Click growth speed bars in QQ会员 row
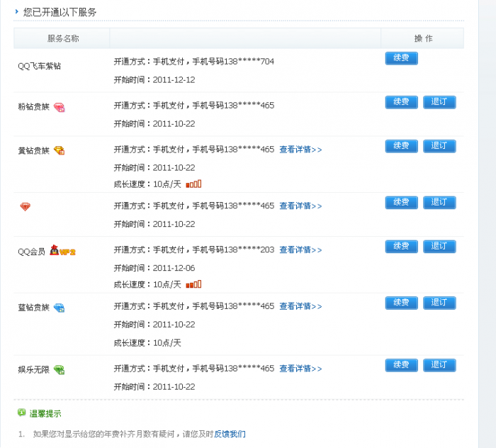Image resolution: width=496 pixels, height=448 pixels. pyautogui.click(x=193, y=284)
